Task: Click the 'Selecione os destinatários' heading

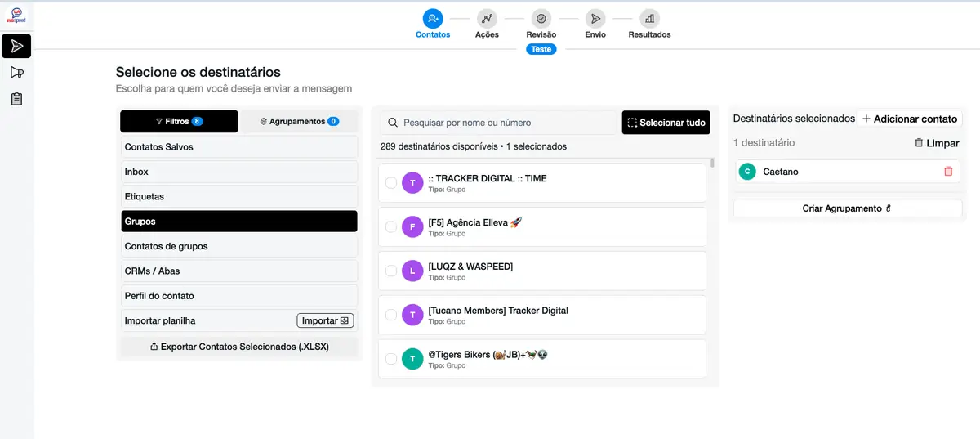Action: coord(198,72)
